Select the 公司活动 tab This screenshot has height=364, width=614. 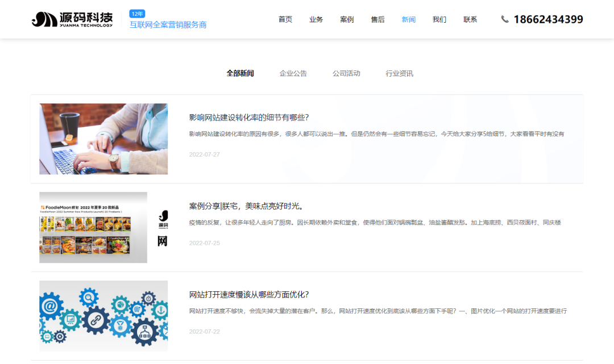[346, 73]
